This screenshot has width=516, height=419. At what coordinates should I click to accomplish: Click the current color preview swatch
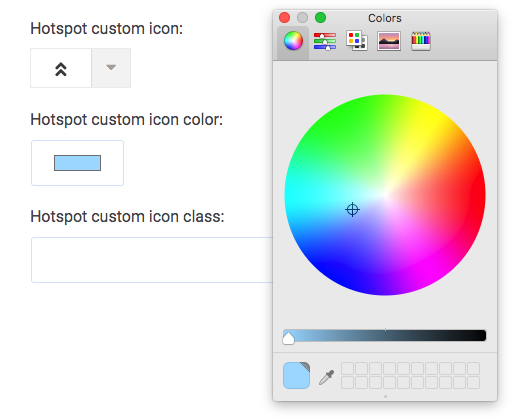coord(296,375)
